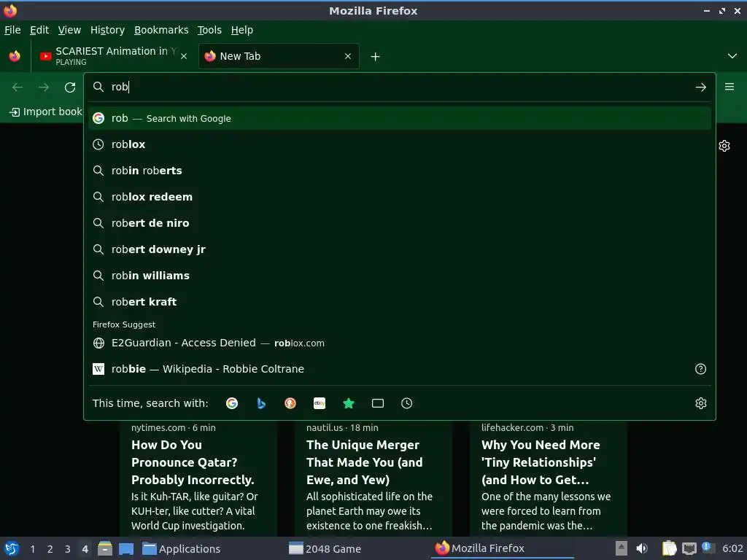Open the Help menu
The image size is (747, 560).
[242, 30]
